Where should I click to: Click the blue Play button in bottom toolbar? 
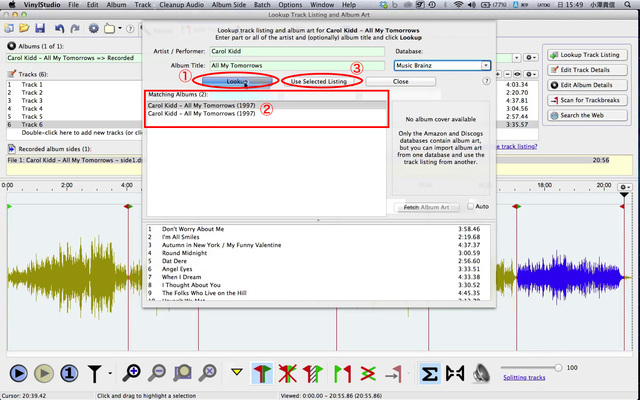click(17, 373)
